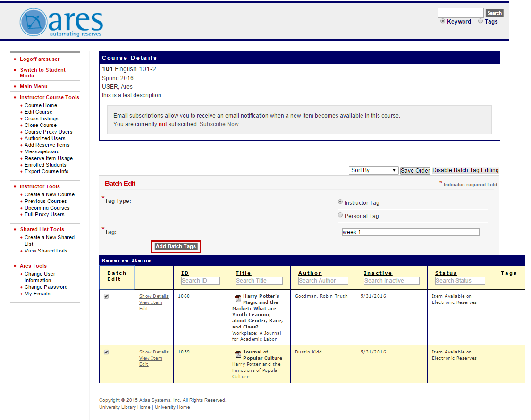Click the Subscribe Now link
Image resolution: width=531 pixels, height=420 pixels.
coord(219,124)
